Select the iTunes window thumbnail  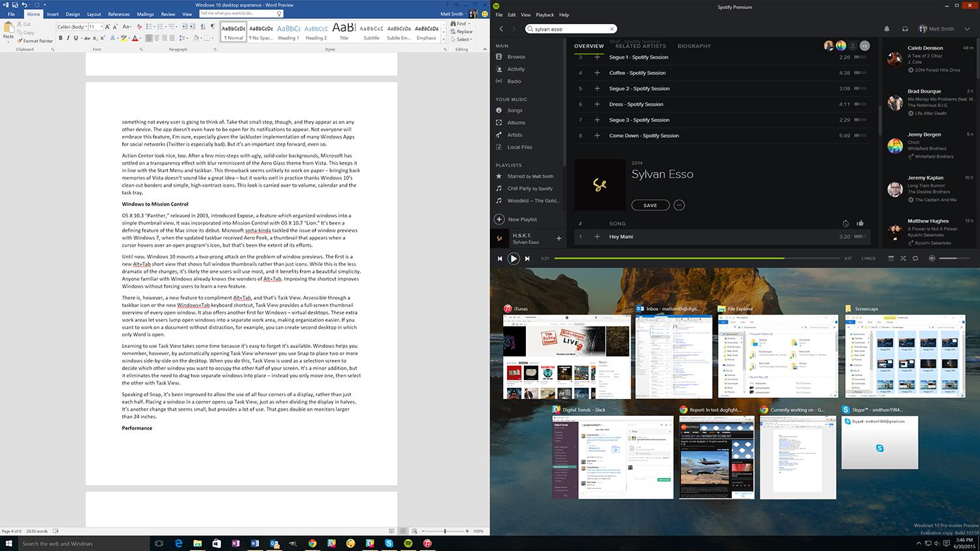(x=567, y=356)
